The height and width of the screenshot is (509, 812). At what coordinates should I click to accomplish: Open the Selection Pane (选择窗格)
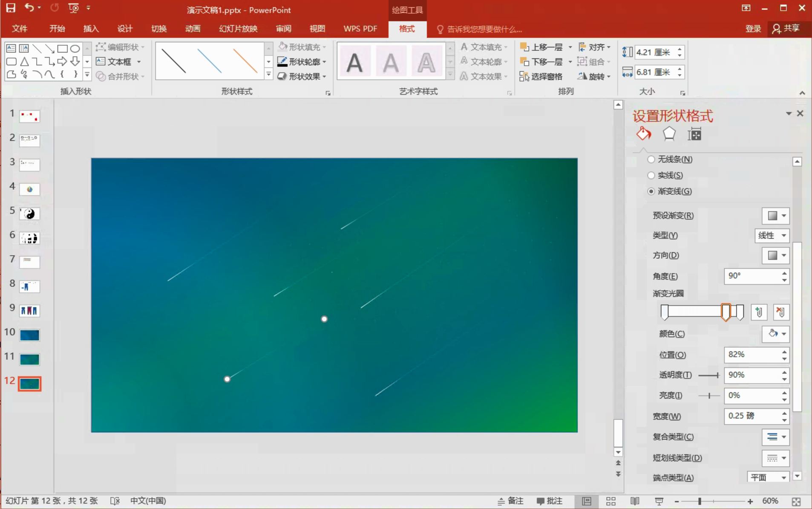click(541, 76)
